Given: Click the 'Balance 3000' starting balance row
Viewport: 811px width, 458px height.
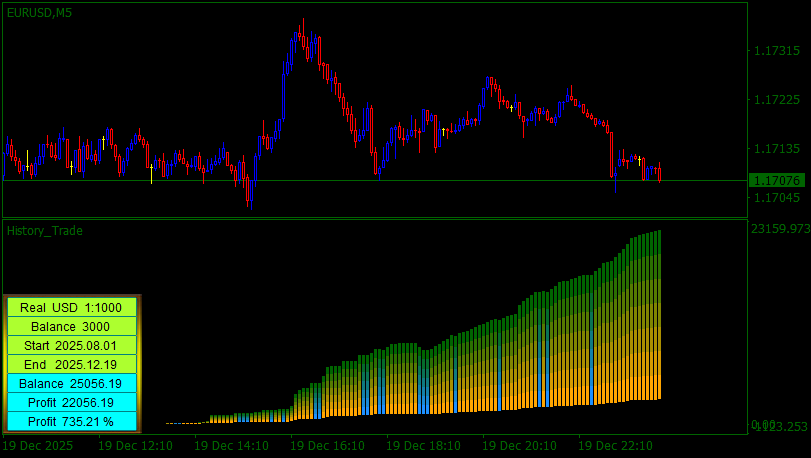Looking at the screenshot, I should click(71, 327).
